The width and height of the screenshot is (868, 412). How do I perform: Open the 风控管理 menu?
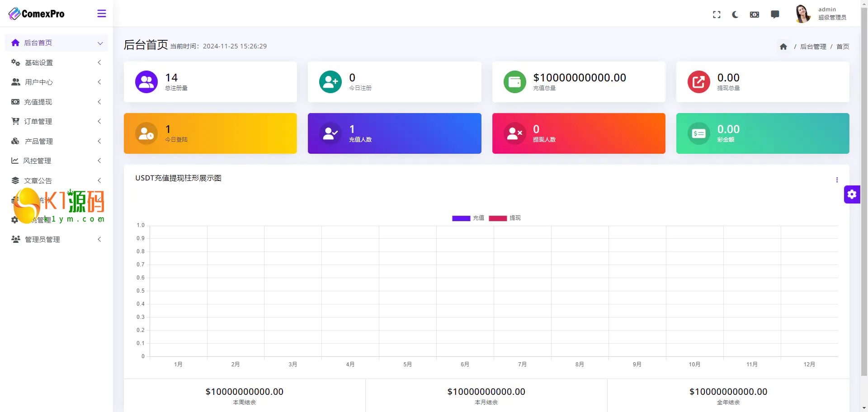pos(57,161)
